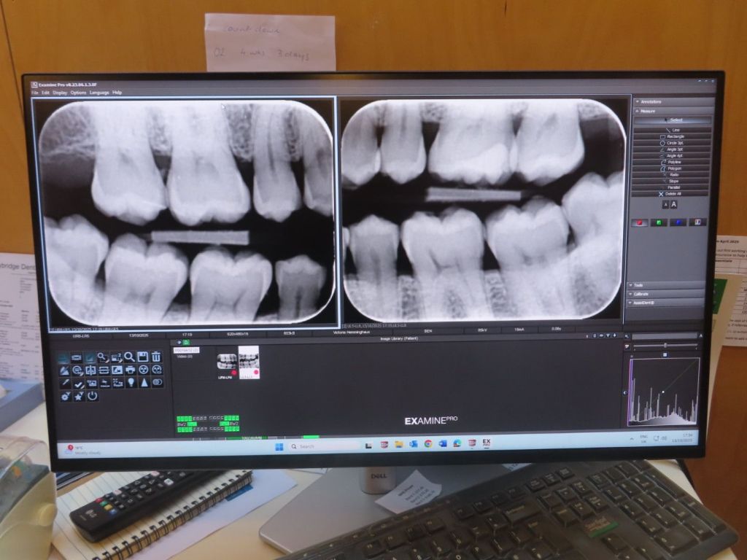The image size is (747, 560).
Task: Open the Options menu
Action: coord(78,93)
